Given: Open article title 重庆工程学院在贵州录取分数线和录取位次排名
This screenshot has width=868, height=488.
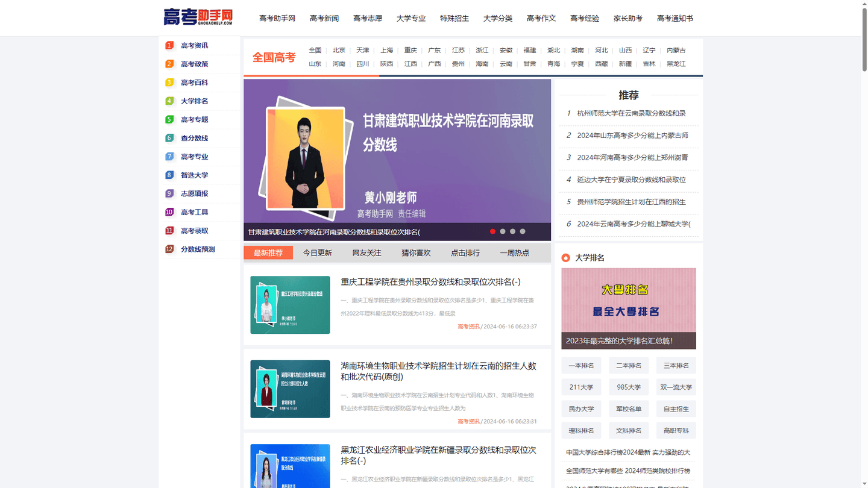Looking at the screenshot, I should coord(430,282).
